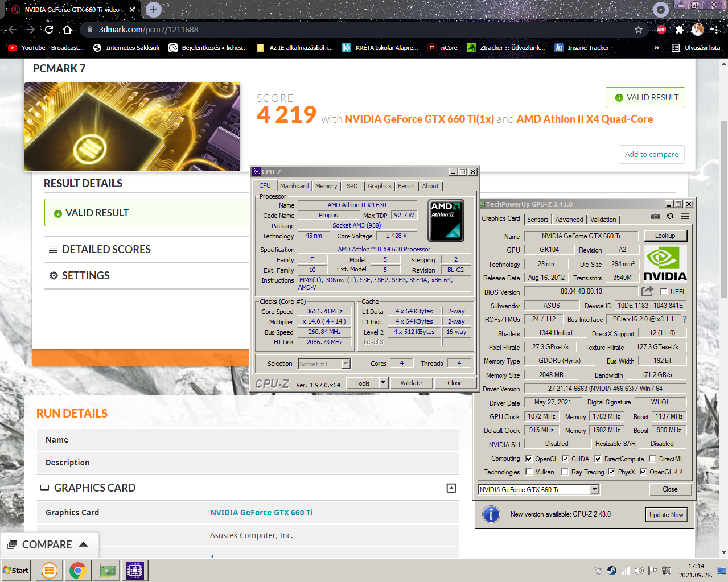Launch Chrome from the taskbar

(x=77, y=571)
